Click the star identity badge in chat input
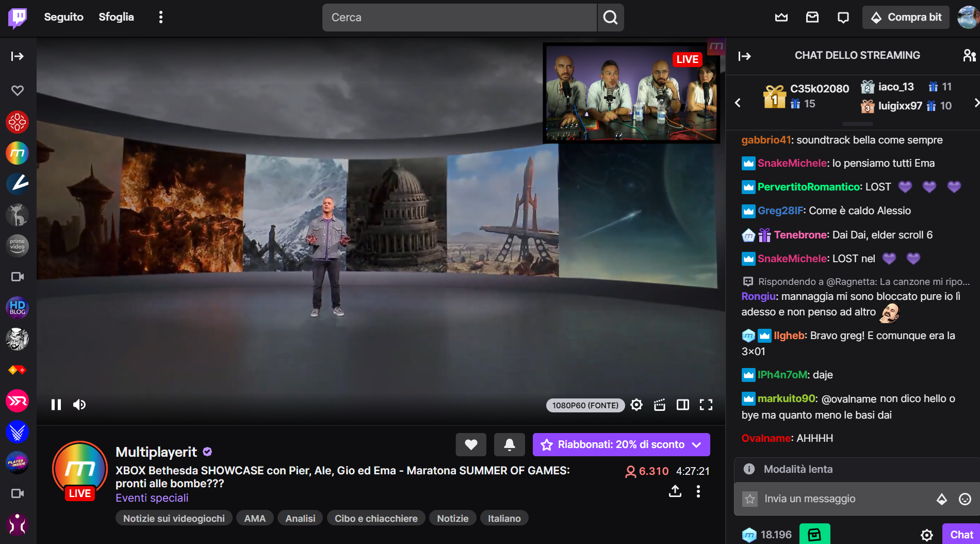Image resolution: width=980 pixels, height=544 pixels. (x=750, y=499)
